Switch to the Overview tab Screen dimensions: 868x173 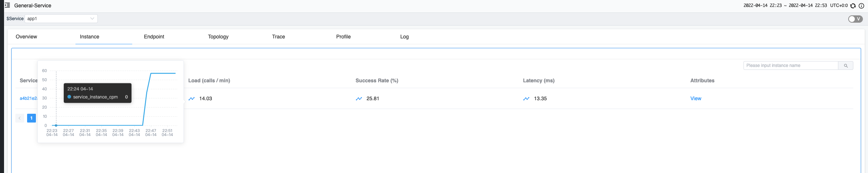tap(26, 37)
